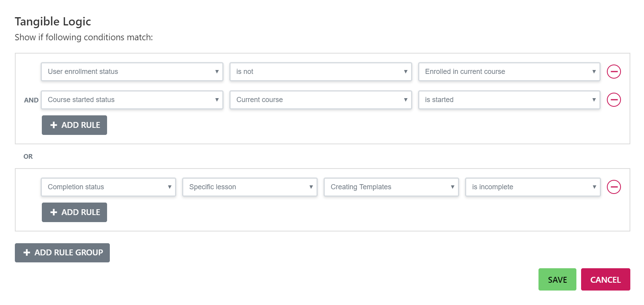Click plus icon on second group's Add Rule
644x305 pixels.
54,212
